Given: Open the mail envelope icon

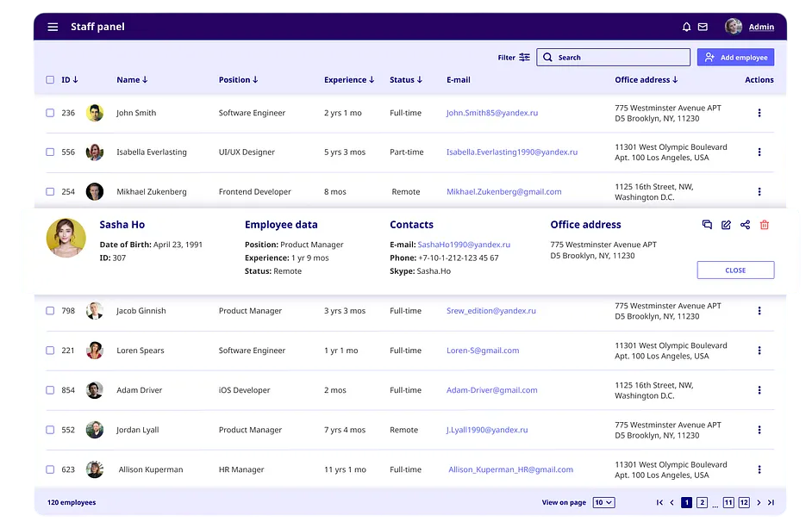Looking at the screenshot, I should (x=703, y=27).
